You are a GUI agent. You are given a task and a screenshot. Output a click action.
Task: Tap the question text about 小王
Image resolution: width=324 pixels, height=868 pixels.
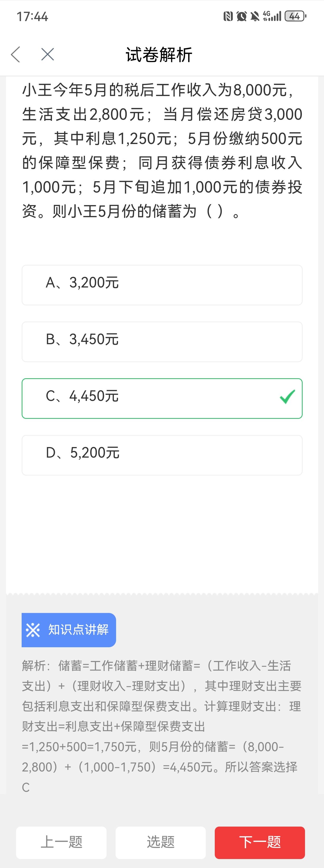(162, 151)
